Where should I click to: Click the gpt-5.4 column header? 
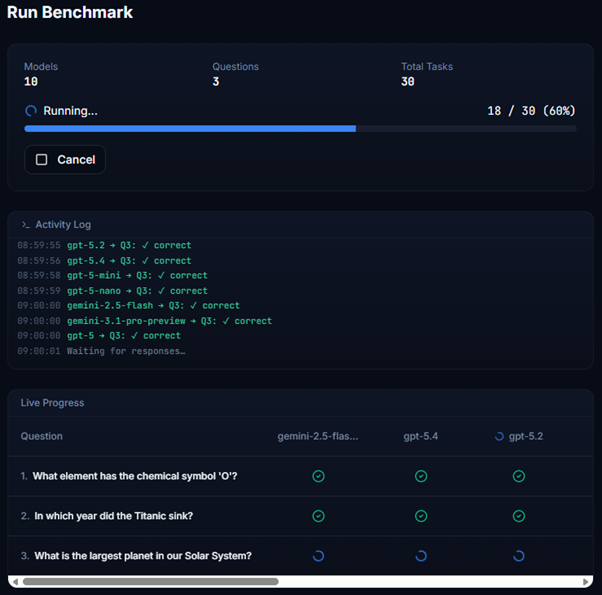[x=421, y=436]
